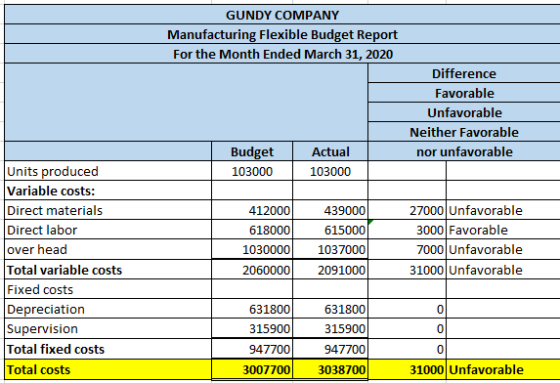Click overhead actual 1037000
Image resolution: width=560 pixels, height=383 pixels.
point(330,249)
